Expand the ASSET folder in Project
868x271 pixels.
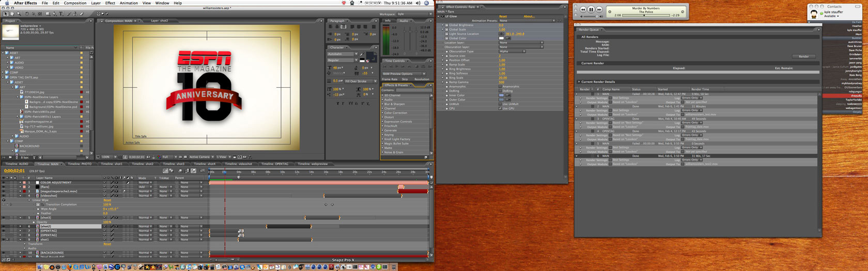pyautogui.click(x=3, y=53)
